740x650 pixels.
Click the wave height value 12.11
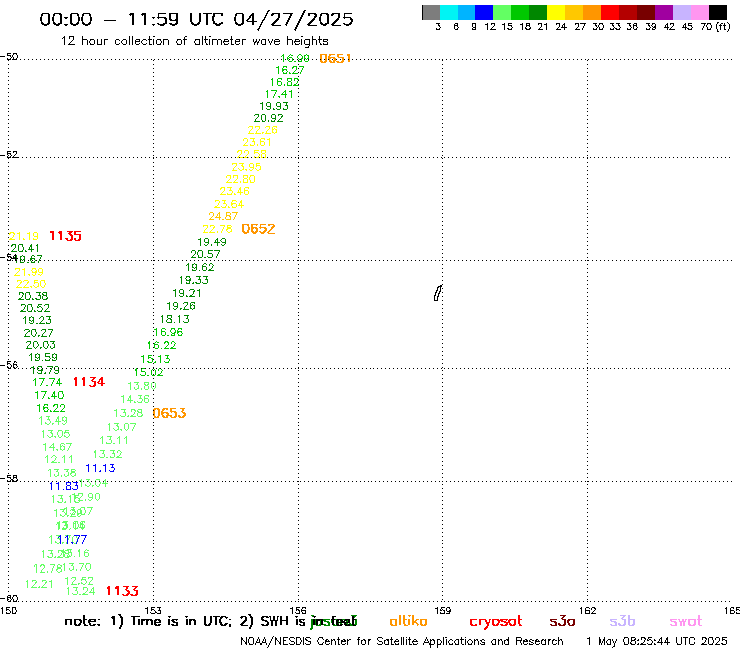pos(59,459)
